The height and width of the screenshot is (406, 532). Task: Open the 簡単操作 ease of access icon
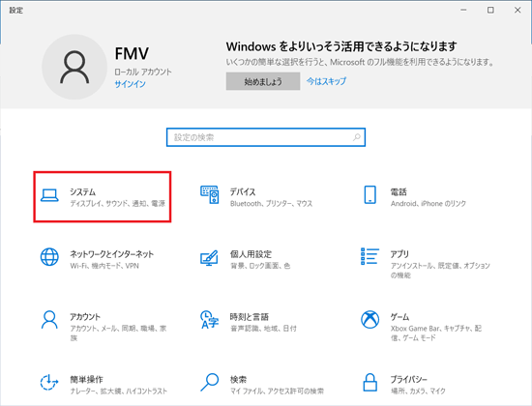(x=49, y=382)
